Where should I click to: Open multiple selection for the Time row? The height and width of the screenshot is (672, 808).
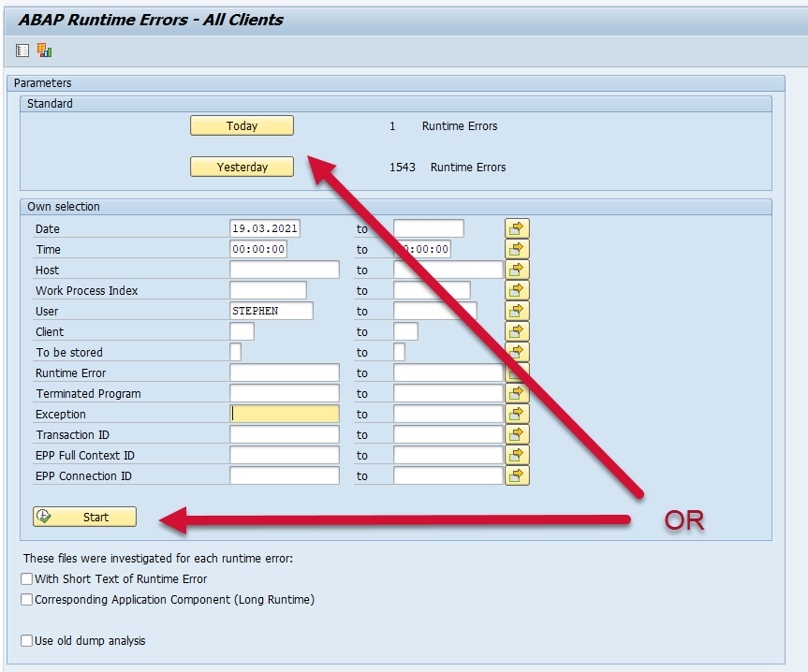point(517,249)
